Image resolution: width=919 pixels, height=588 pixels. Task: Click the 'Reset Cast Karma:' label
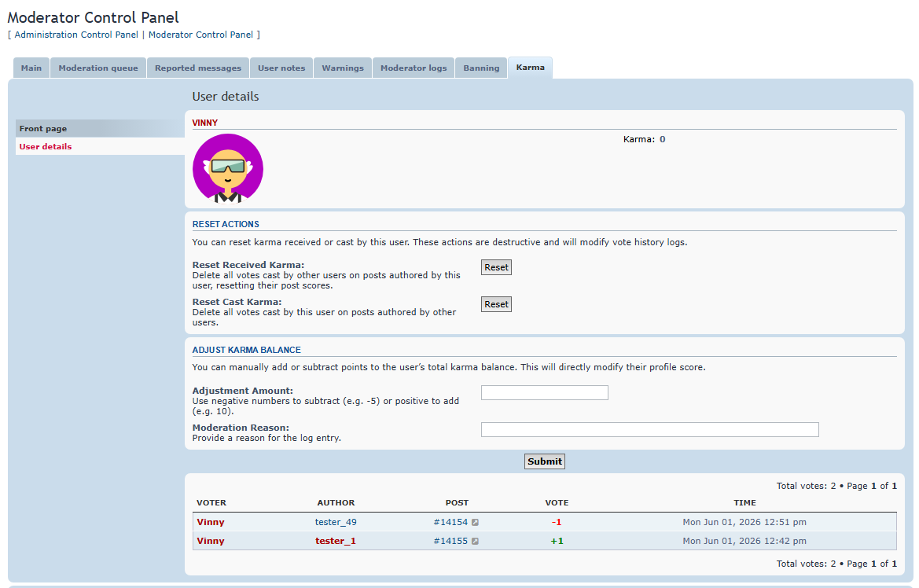(237, 302)
